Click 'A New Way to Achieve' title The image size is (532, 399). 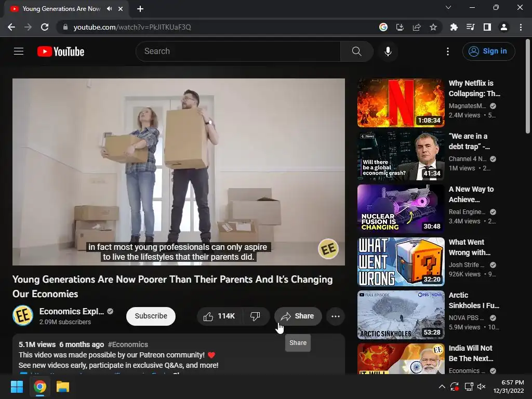471,194
